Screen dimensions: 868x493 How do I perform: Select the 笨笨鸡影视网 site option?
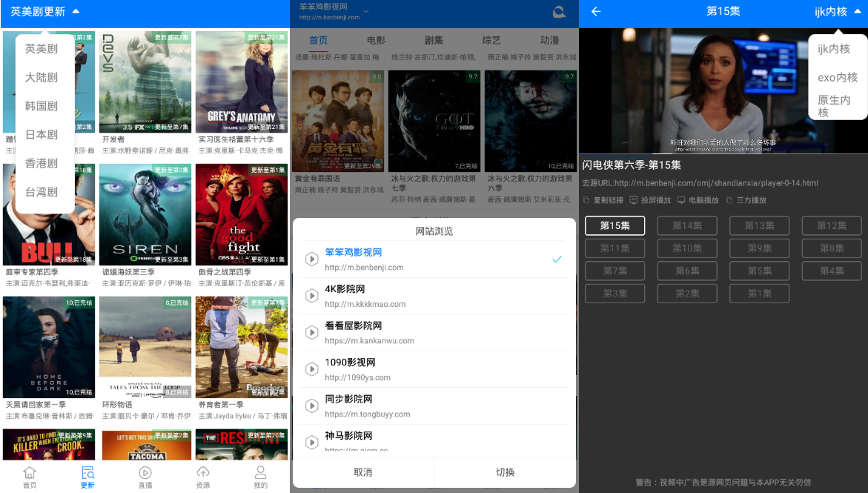[434, 259]
